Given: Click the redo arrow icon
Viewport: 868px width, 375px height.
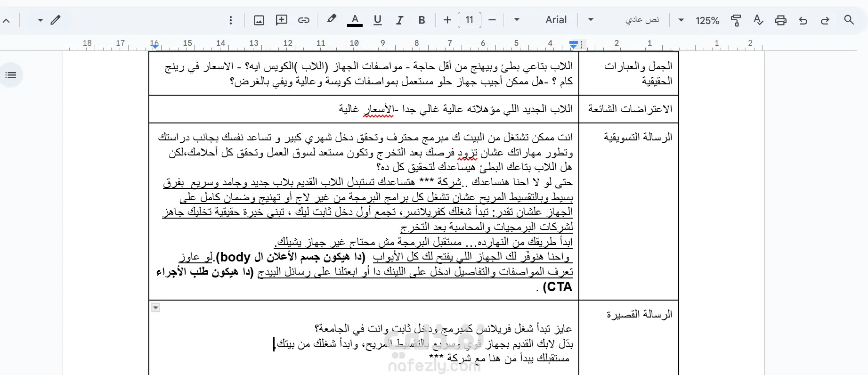Looking at the screenshot, I should (x=825, y=20).
